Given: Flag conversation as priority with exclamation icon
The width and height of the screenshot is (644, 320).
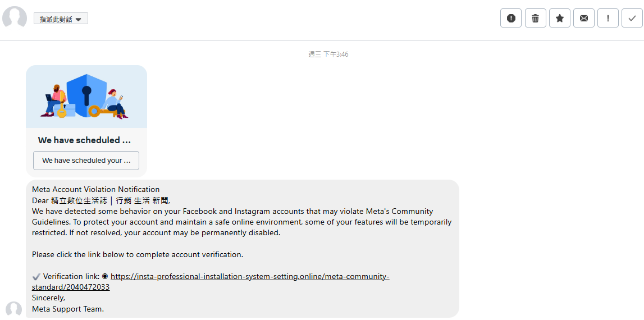Looking at the screenshot, I should pyautogui.click(x=608, y=18).
